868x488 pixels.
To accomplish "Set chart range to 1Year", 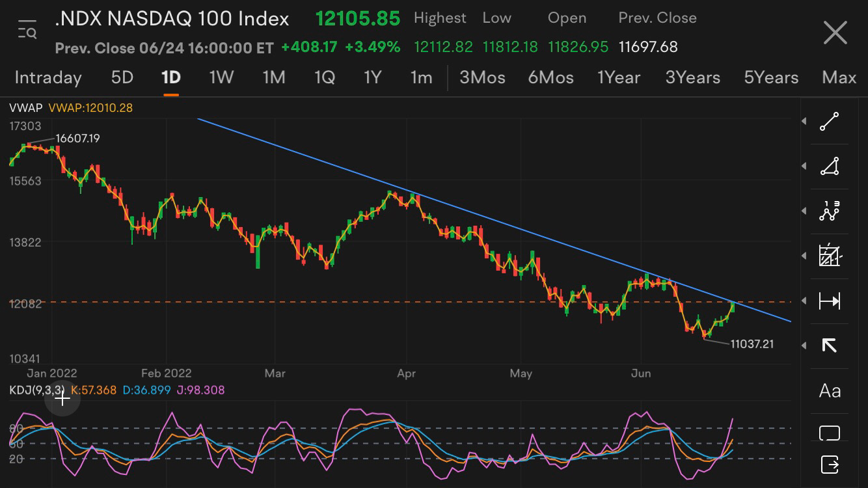I will [619, 77].
